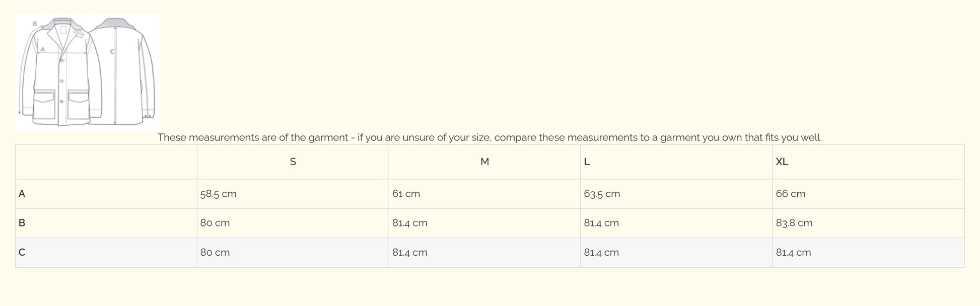Click measurement B value for size L

601,223
